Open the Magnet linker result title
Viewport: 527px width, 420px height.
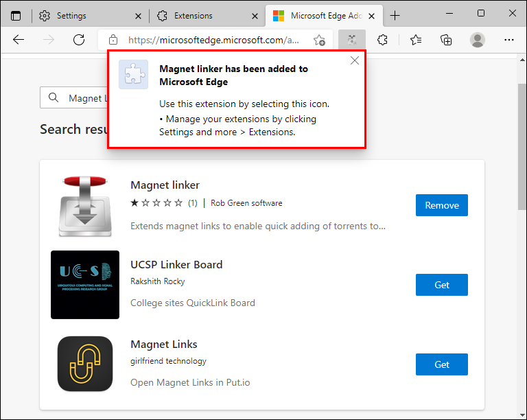pyautogui.click(x=165, y=185)
